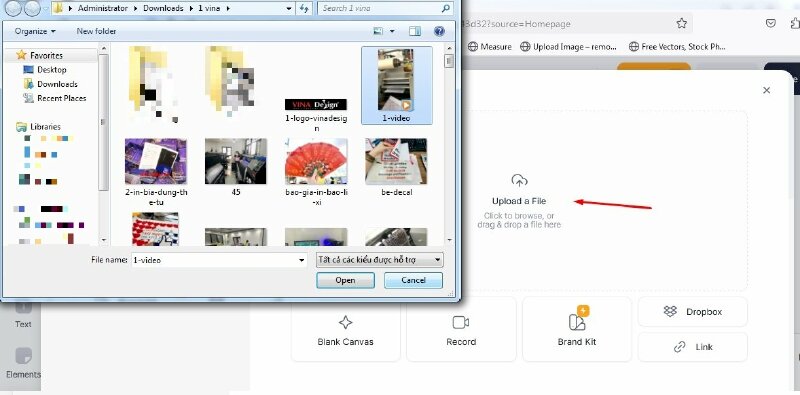
Task: Select the 1-video file thumbnail
Action: click(x=396, y=85)
